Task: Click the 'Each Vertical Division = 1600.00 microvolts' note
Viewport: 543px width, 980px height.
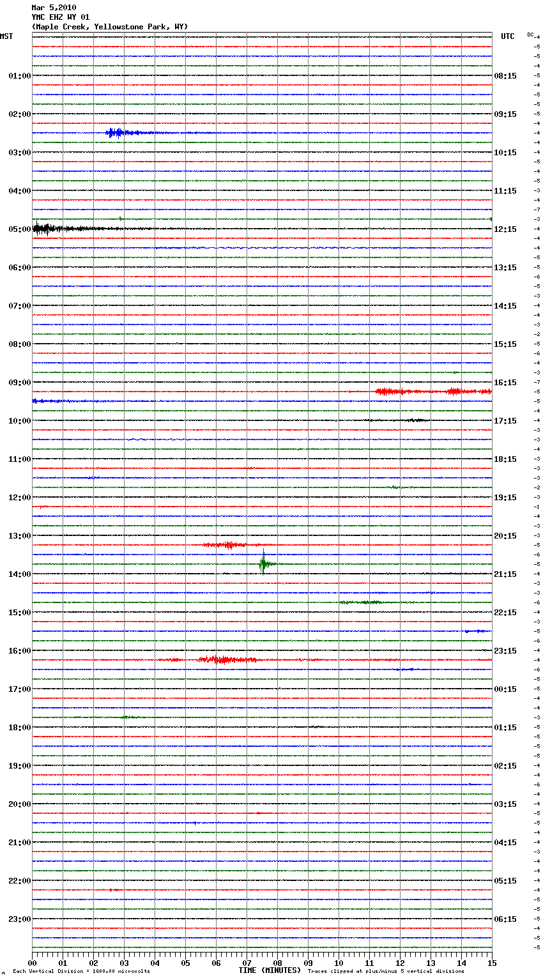Action: click(81, 972)
